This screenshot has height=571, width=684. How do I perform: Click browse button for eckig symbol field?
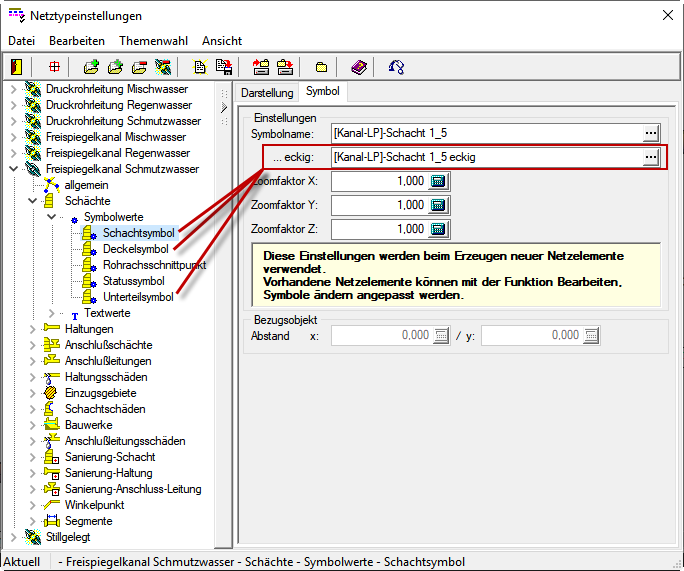[651, 157]
